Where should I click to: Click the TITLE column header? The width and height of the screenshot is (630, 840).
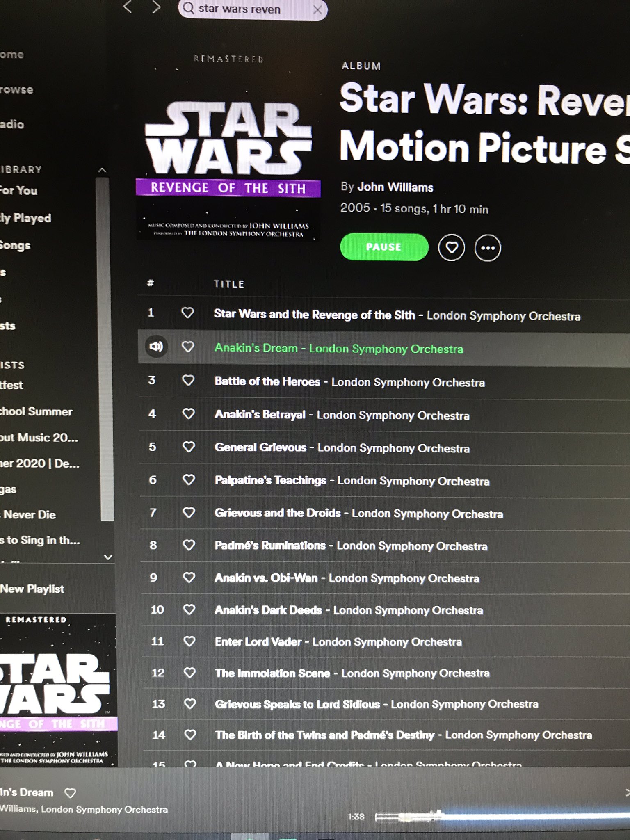click(x=229, y=284)
